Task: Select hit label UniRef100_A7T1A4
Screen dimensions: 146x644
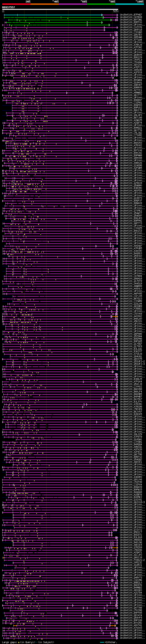Action: (131, 40)
